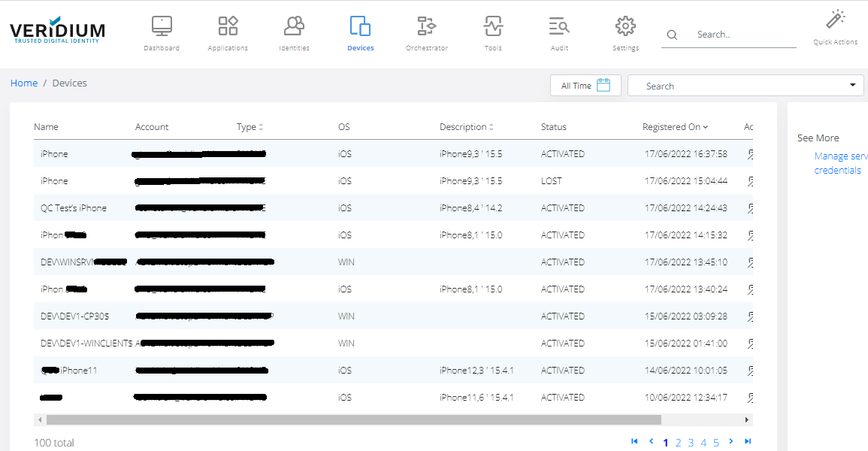
Task: Sort the table by Type column
Action: 250,127
